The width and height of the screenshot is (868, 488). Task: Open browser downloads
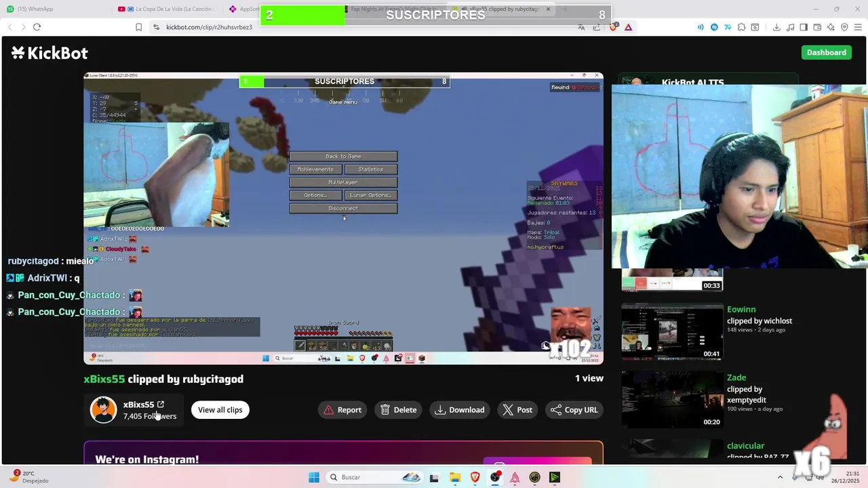[x=776, y=27]
